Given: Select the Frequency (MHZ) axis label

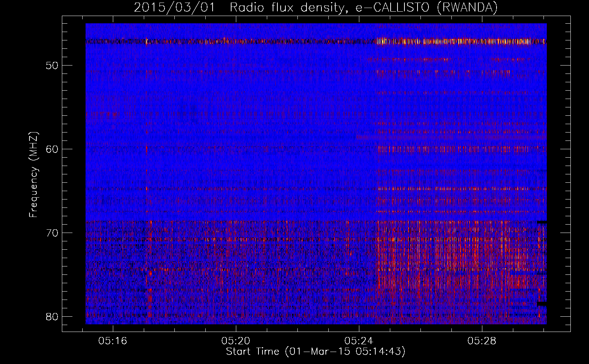Looking at the screenshot, I should pyautogui.click(x=33, y=174).
